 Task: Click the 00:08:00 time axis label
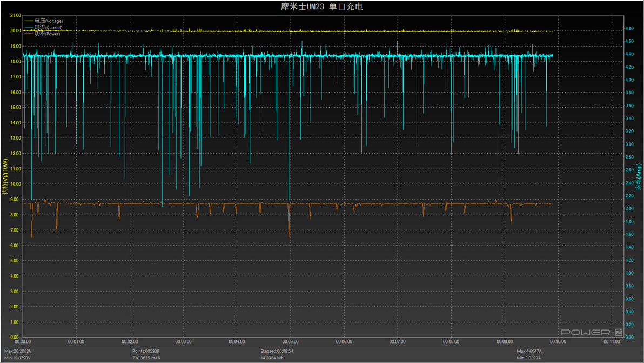(451, 341)
